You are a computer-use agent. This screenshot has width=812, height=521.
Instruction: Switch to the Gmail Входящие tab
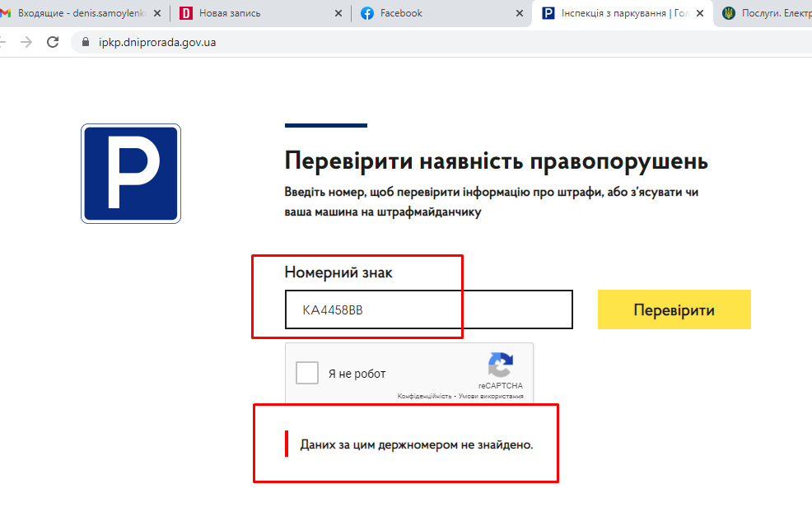(x=80, y=13)
